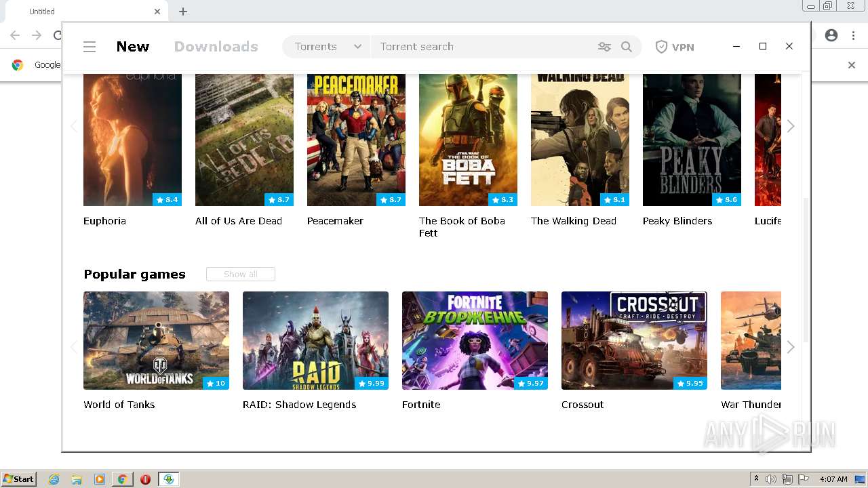
Task: Switch to the New tab
Action: click(x=133, y=47)
